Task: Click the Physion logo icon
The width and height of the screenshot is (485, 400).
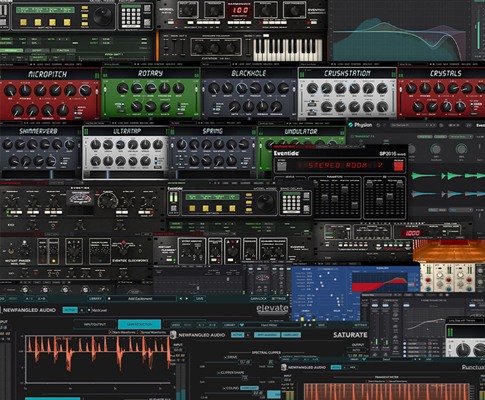Action: 351,125
